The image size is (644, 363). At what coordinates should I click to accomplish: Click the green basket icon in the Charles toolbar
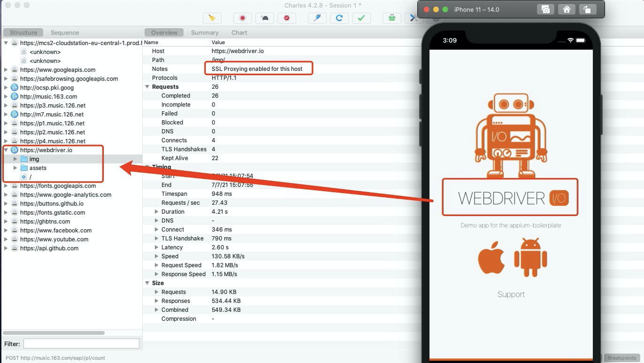392,18
